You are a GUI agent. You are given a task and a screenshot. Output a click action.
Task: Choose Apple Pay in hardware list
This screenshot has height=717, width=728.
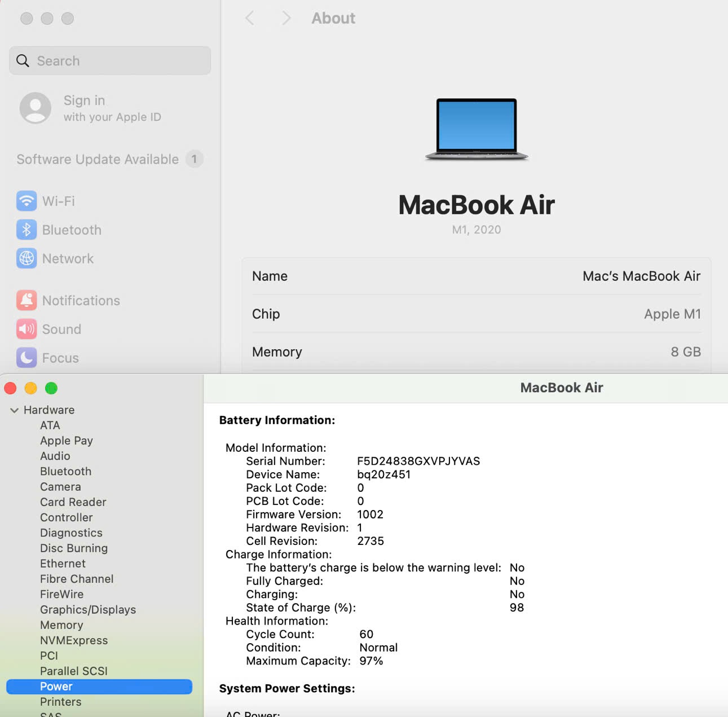[x=67, y=441]
